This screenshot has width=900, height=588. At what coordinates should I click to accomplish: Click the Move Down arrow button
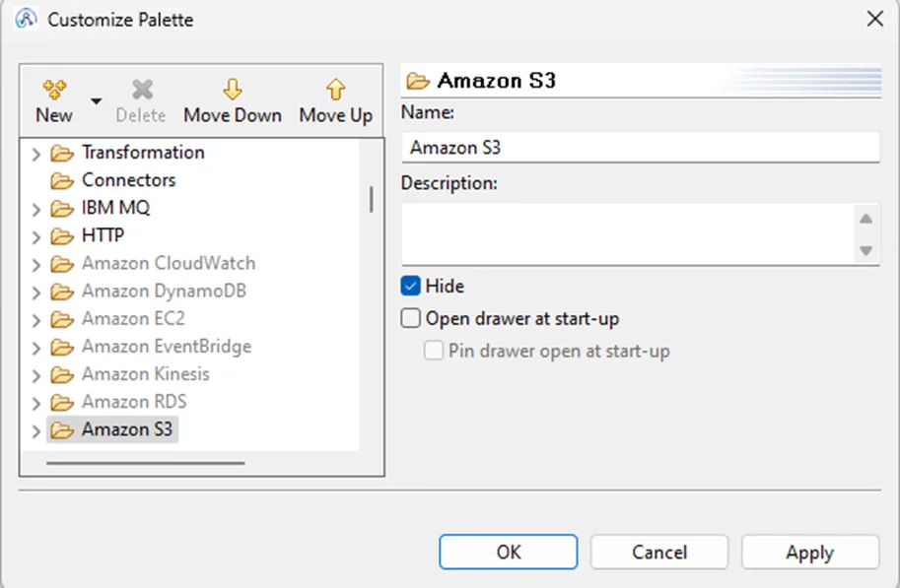click(x=233, y=101)
